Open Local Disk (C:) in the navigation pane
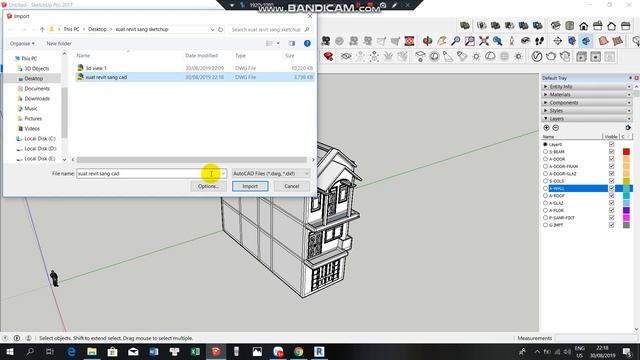The width and height of the screenshot is (640, 360). (x=40, y=138)
